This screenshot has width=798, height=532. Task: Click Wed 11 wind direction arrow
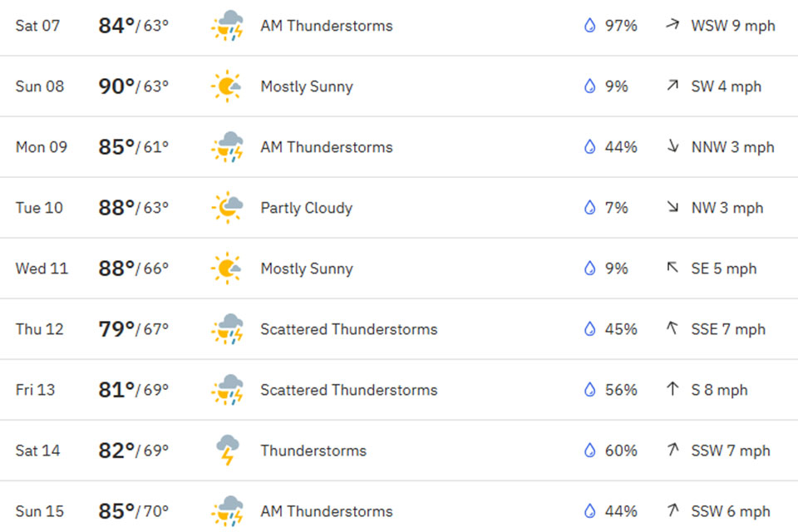pos(672,268)
